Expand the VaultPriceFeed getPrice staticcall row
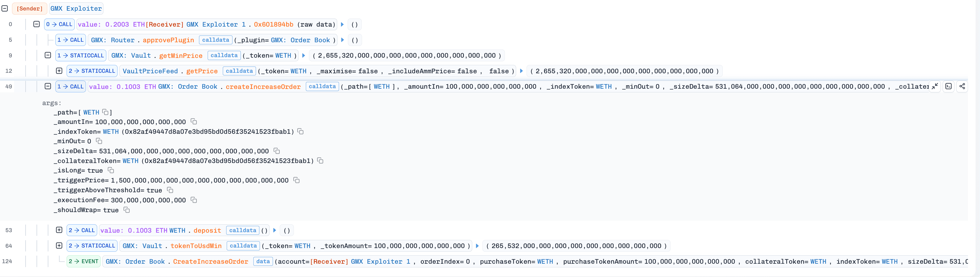This screenshot has width=980, height=277. pyautogui.click(x=59, y=71)
